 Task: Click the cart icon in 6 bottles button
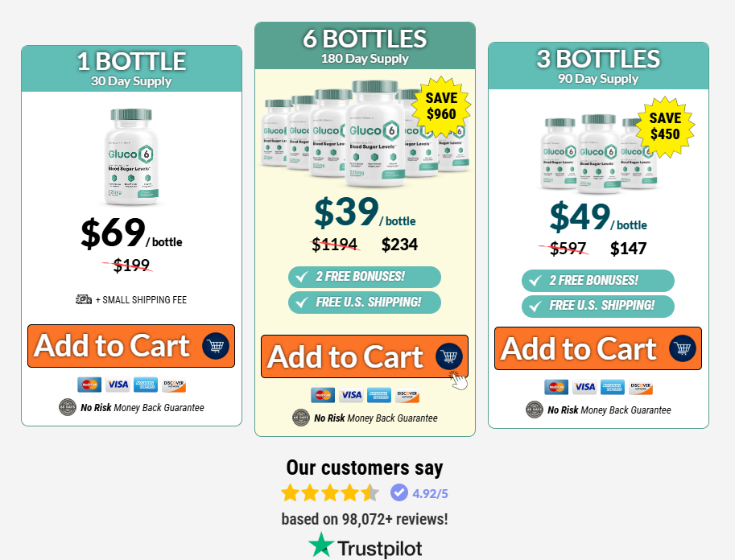(x=449, y=356)
